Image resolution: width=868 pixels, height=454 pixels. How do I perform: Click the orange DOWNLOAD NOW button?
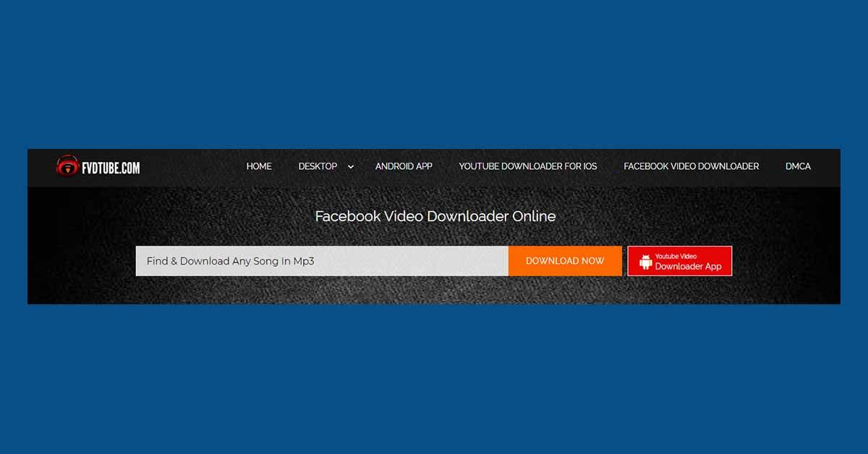point(565,261)
